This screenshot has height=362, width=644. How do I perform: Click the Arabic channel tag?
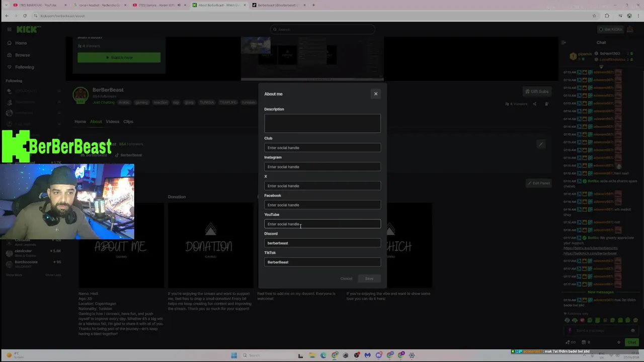click(124, 103)
